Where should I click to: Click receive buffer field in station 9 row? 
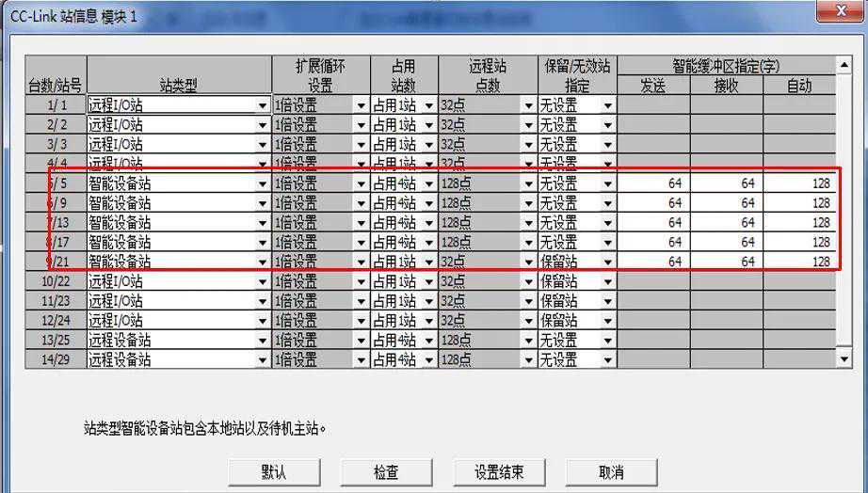click(x=726, y=203)
